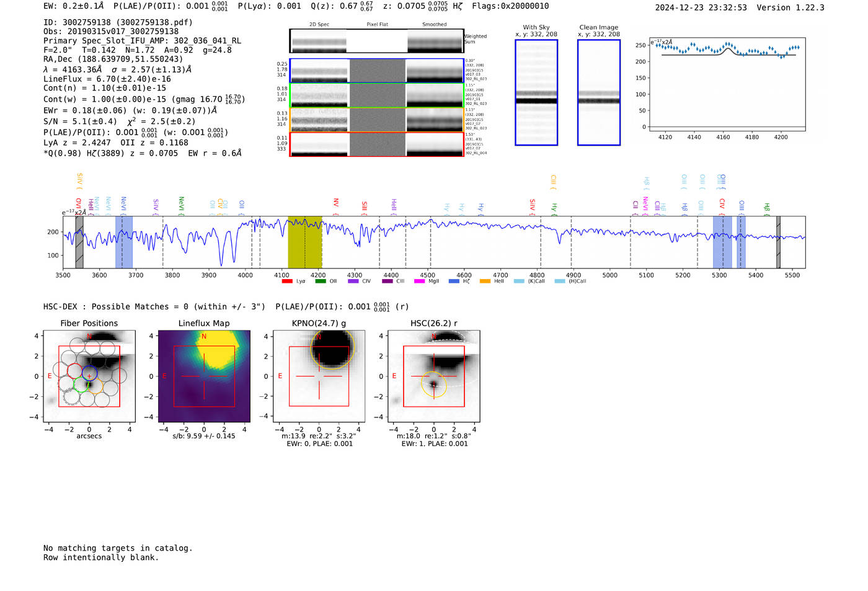Image resolution: width=868 pixels, height=591 pixels.
Task: Click the full-width blue spectrum plot
Action: [434, 242]
